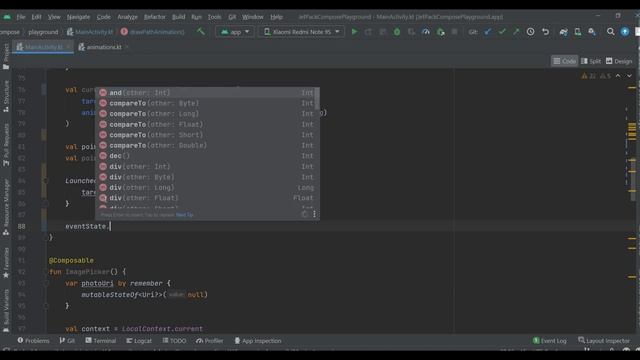Open the Terminal tool window
Image resolution: width=640 pixels, height=360 pixels.
point(101,340)
